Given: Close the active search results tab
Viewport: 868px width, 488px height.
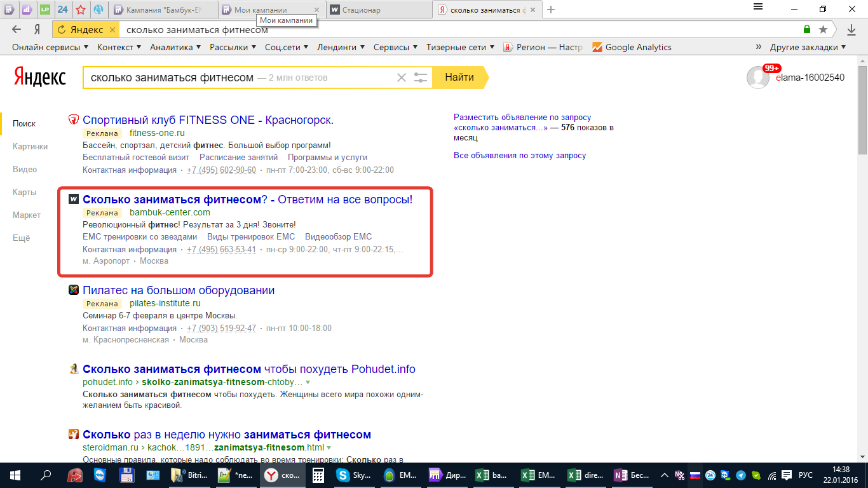Looking at the screenshot, I should click(x=532, y=10).
